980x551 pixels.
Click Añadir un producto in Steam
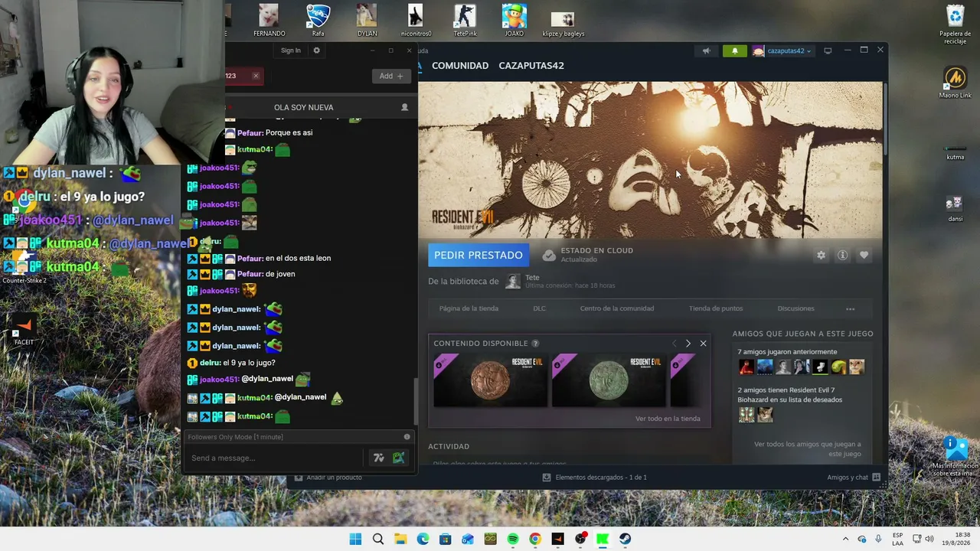coord(327,478)
